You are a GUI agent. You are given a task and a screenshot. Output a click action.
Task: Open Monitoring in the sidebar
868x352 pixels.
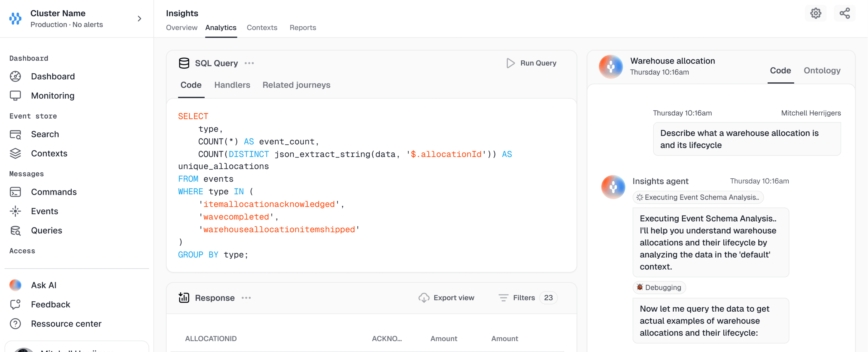(x=53, y=95)
